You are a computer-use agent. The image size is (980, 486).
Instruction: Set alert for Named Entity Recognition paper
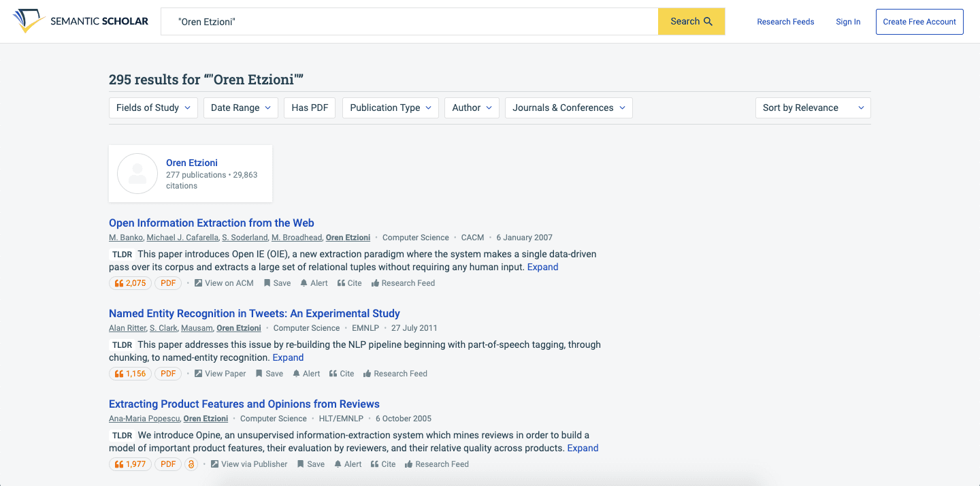[306, 374]
